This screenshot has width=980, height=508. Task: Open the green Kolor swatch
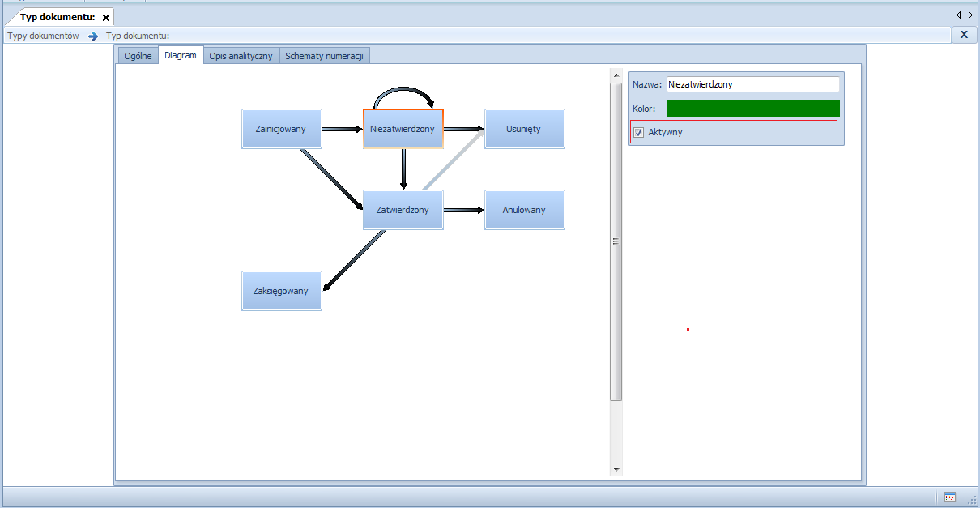pyautogui.click(x=752, y=109)
